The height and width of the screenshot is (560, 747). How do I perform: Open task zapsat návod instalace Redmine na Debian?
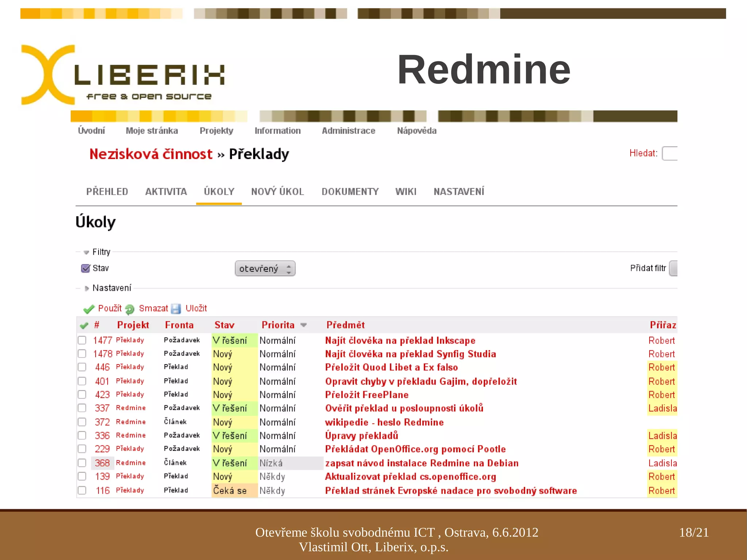tap(422, 463)
